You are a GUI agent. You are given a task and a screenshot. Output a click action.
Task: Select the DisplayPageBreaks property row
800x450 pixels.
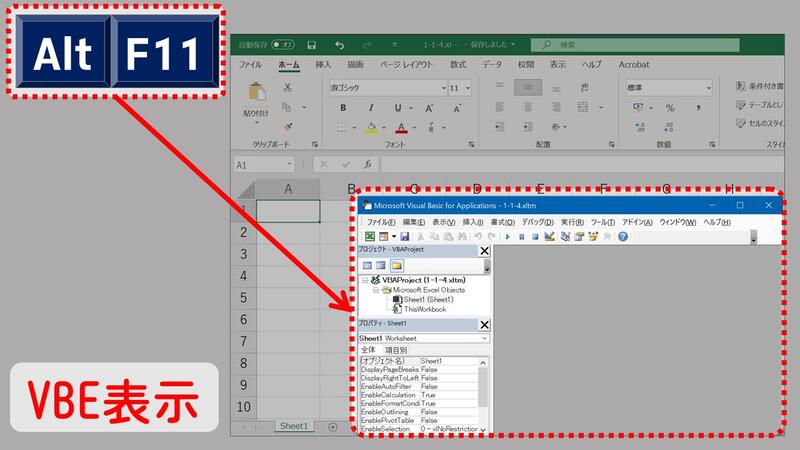point(418,369)
